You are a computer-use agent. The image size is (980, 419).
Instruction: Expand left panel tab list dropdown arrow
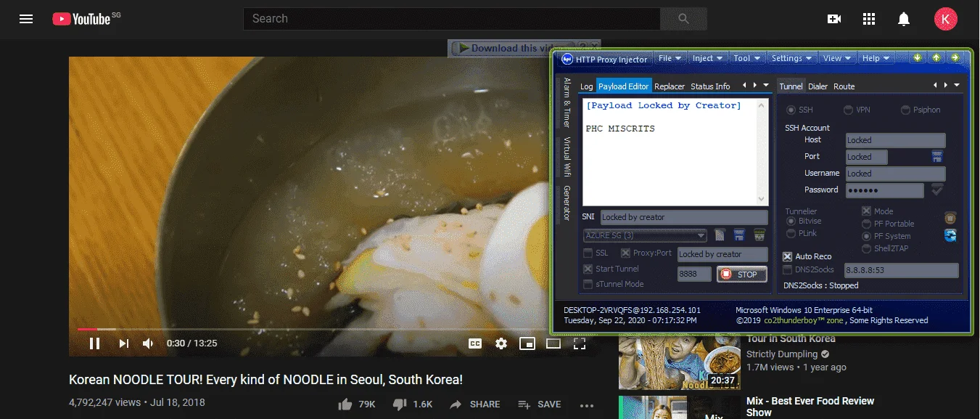tap(765, 86)
